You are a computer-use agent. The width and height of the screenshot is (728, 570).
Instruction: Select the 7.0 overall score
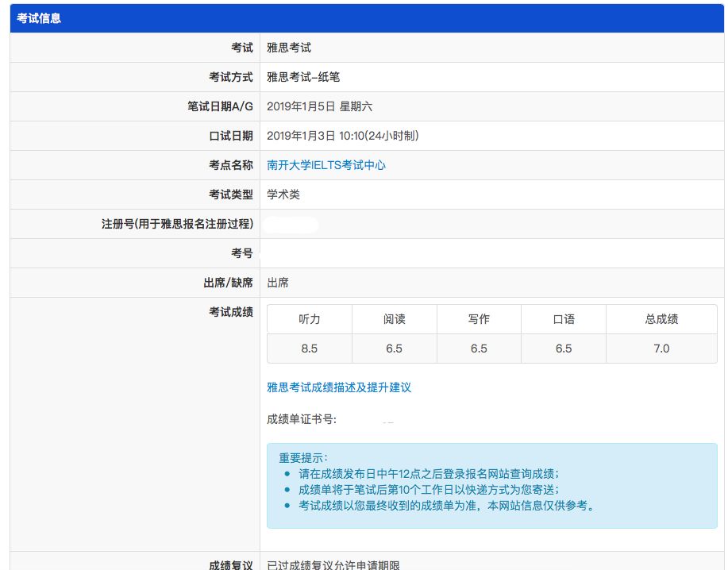661,349
